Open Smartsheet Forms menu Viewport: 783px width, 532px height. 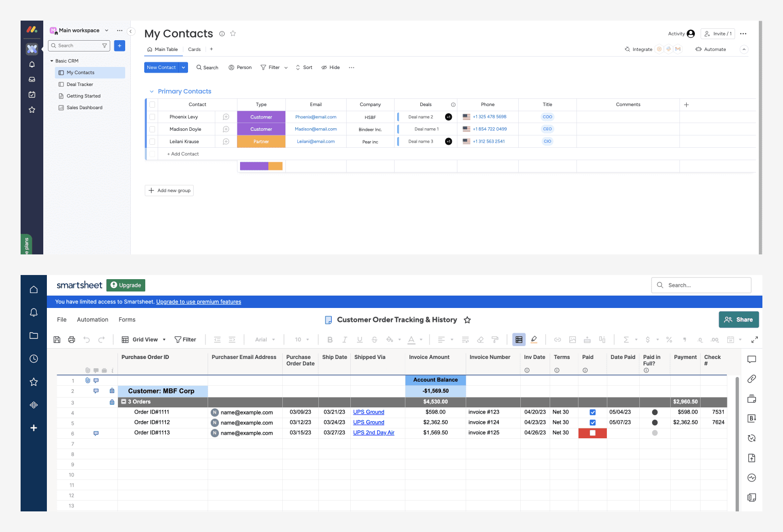click(127, 320)
